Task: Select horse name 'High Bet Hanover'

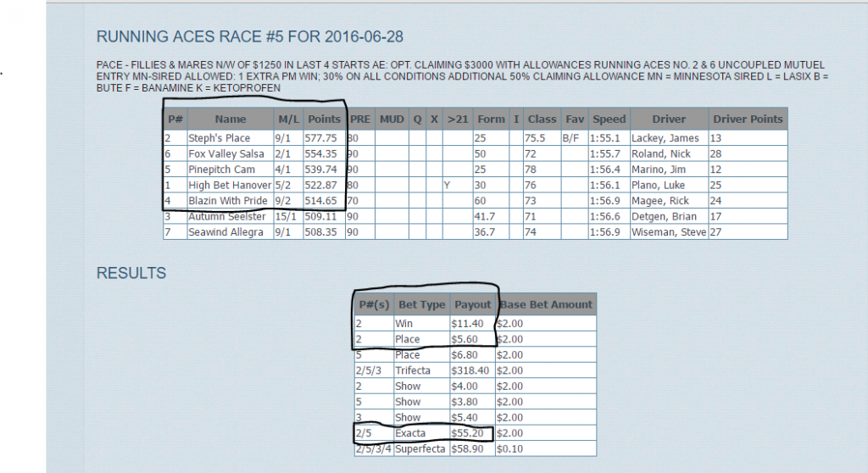Action: [230, 185]
